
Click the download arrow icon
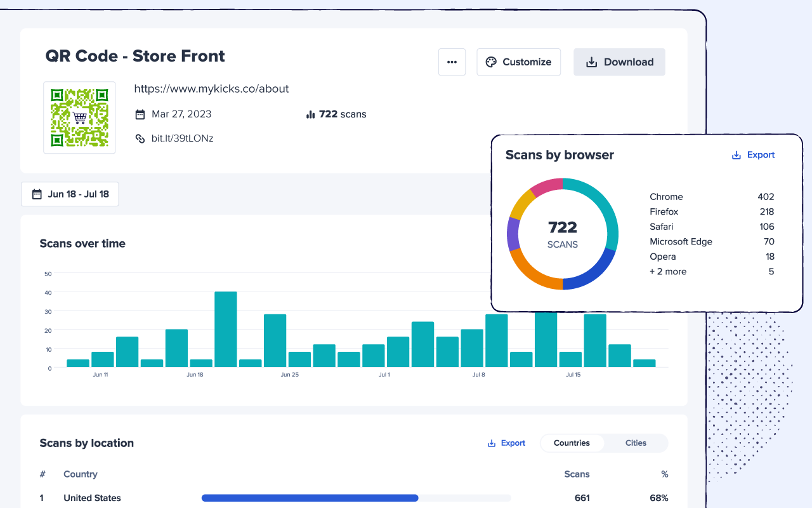pos(591,62)
